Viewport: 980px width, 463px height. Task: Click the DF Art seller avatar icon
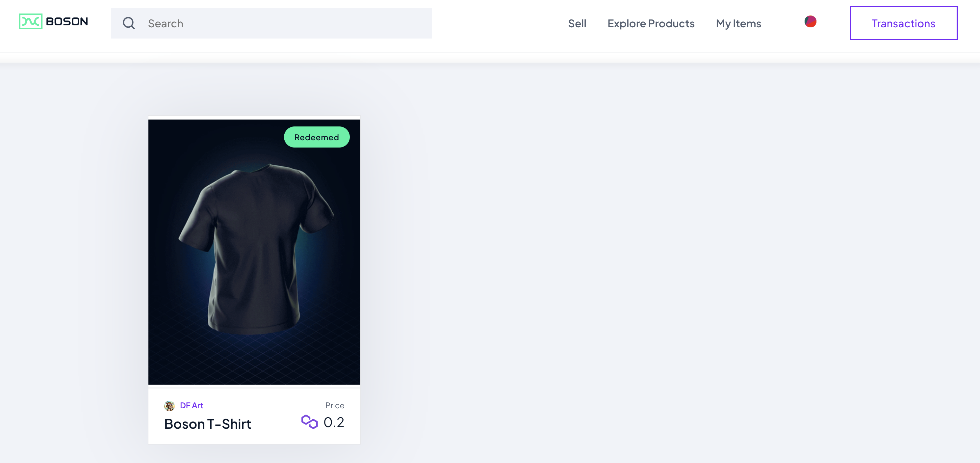169,405
